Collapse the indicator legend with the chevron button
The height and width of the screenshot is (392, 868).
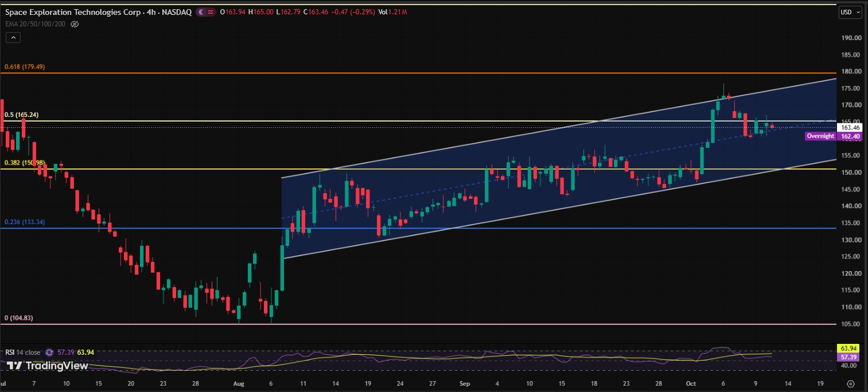click(x=13, y=38)
